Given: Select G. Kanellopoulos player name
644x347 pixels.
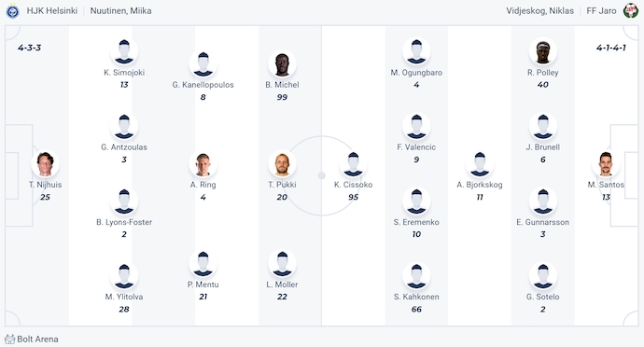Looking at the screenshot, I should click(203, 85).
